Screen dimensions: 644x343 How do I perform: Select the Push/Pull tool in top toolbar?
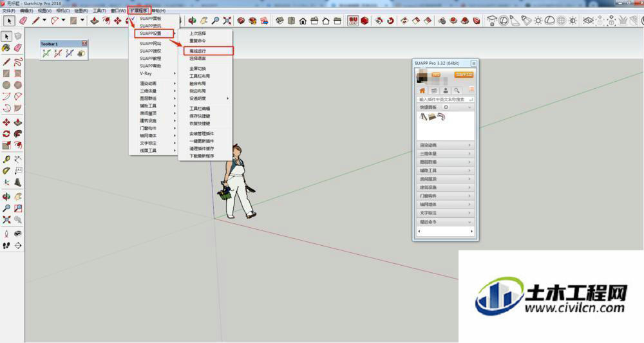95,21
